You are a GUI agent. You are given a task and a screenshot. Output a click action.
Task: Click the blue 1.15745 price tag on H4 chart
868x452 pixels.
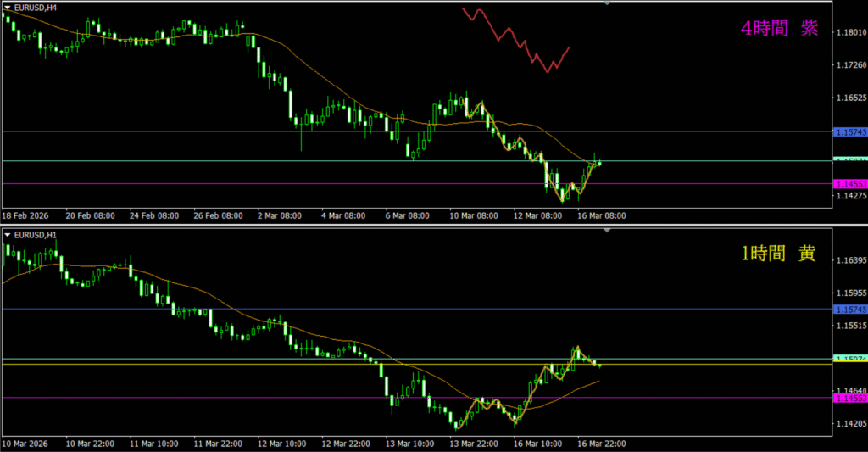pyautogui.click(x=850, y=132)
